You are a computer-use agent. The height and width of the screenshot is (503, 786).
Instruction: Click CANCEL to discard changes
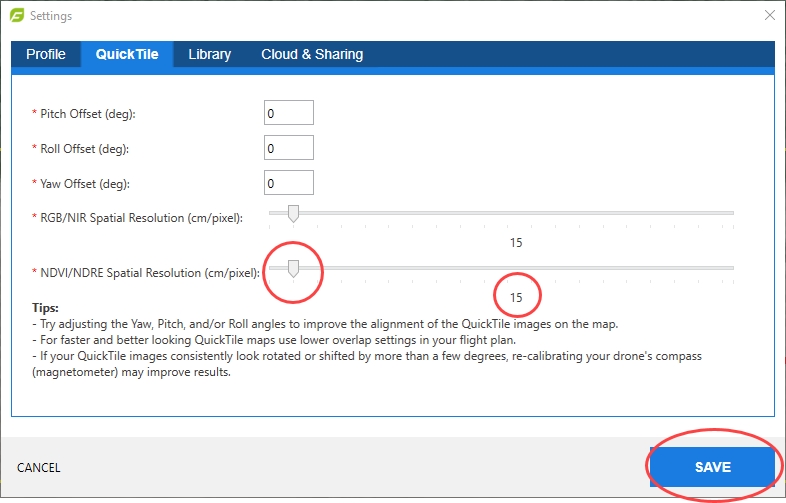point(39,467)
